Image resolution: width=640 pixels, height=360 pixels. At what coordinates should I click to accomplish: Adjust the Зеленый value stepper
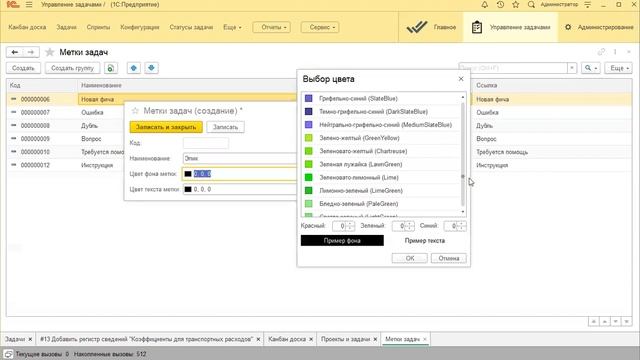point(410,226)
